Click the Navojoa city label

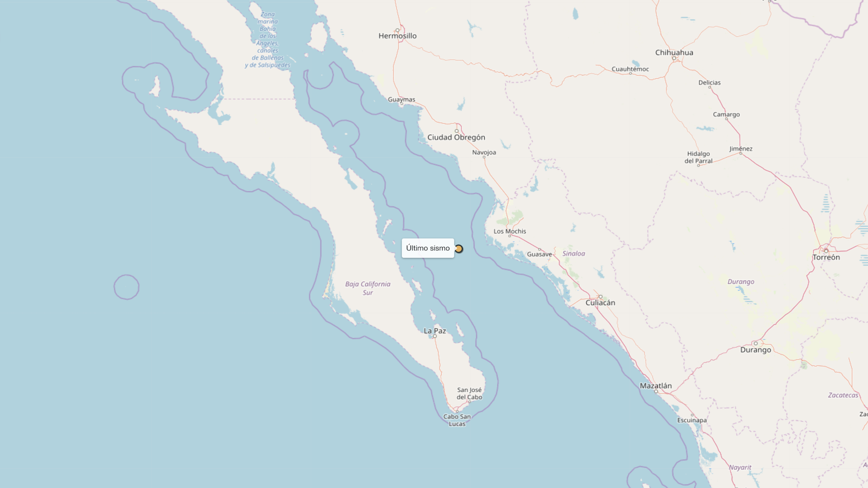[x=484, y=152]
